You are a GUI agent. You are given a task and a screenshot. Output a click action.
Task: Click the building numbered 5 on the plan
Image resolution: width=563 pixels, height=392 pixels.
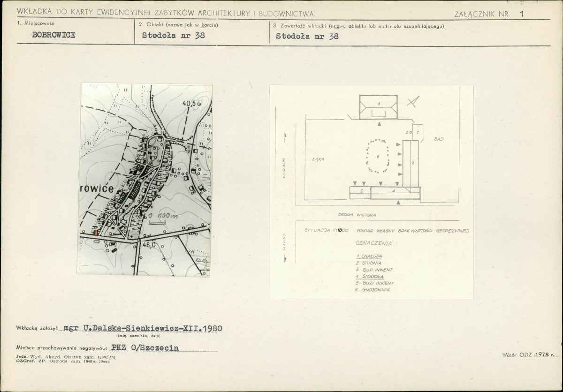pyautogui.click(x=360, y=192)
